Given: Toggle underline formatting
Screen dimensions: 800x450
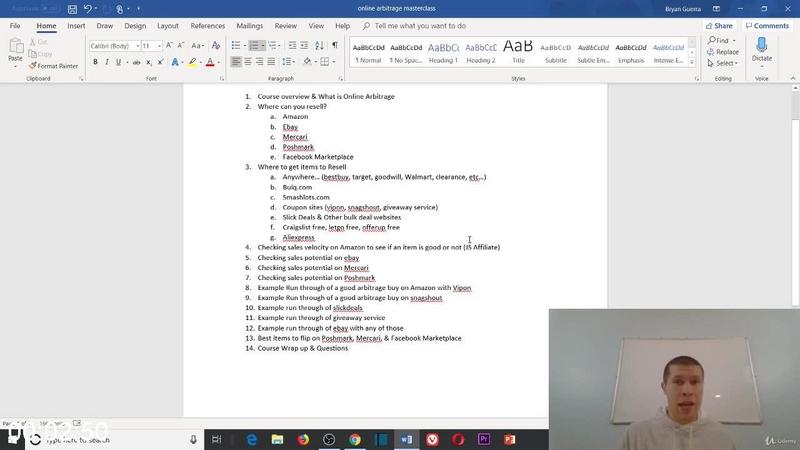Looking at the screenshot, I should [x=118, y=62].
